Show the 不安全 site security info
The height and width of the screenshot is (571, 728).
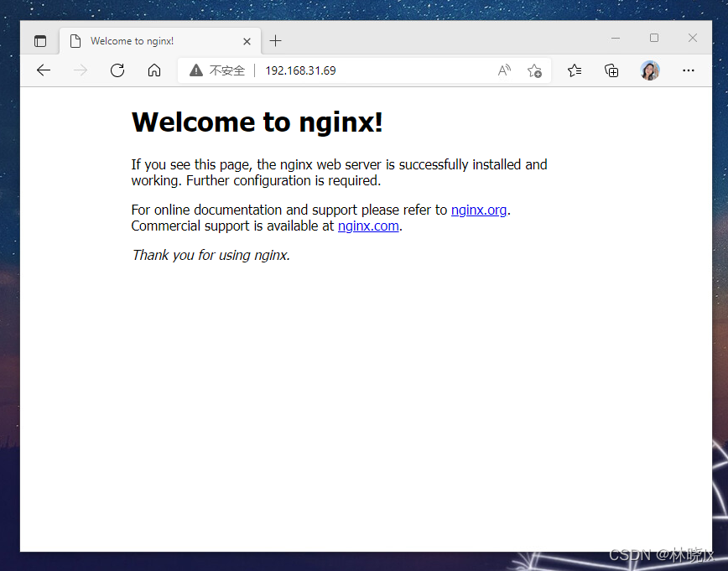click(x=217, y=70)
